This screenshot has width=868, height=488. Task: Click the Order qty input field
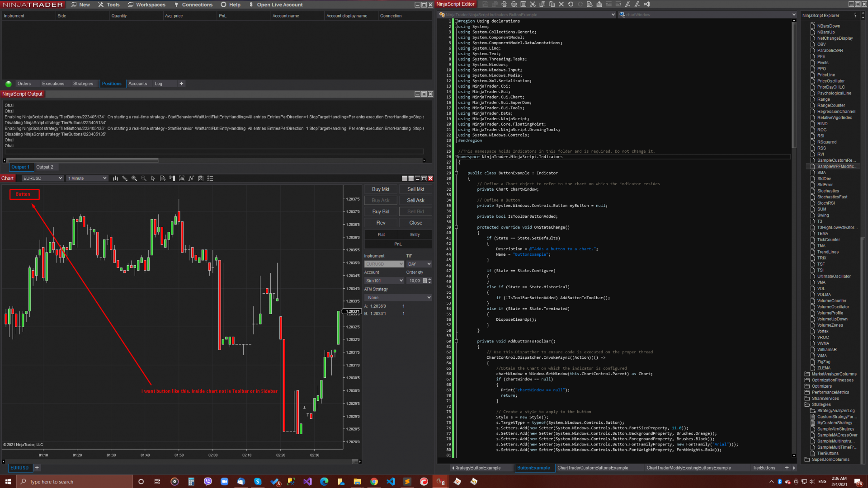(x=414, y=281)
